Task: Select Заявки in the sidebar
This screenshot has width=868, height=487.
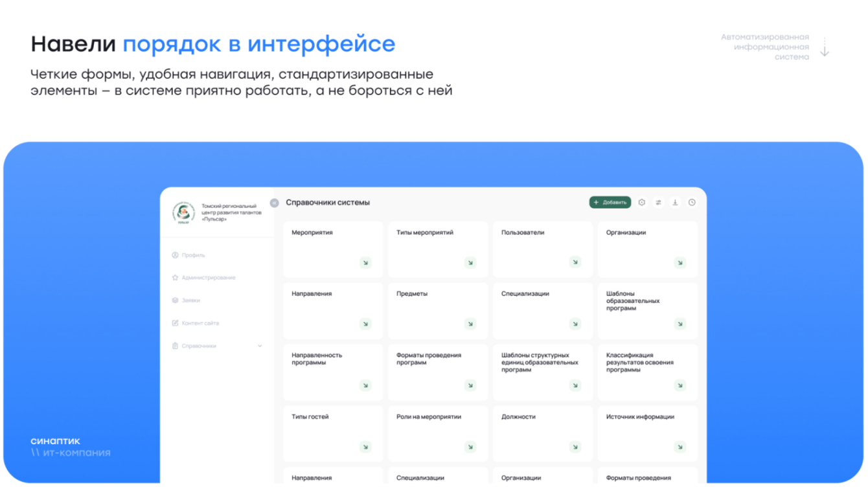Action: (x=186, y=300)
